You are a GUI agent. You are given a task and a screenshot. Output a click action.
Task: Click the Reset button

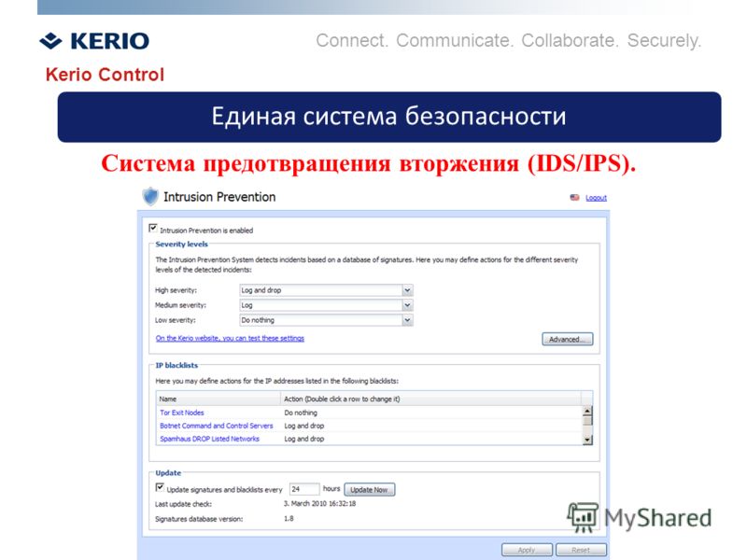(581, 550)
